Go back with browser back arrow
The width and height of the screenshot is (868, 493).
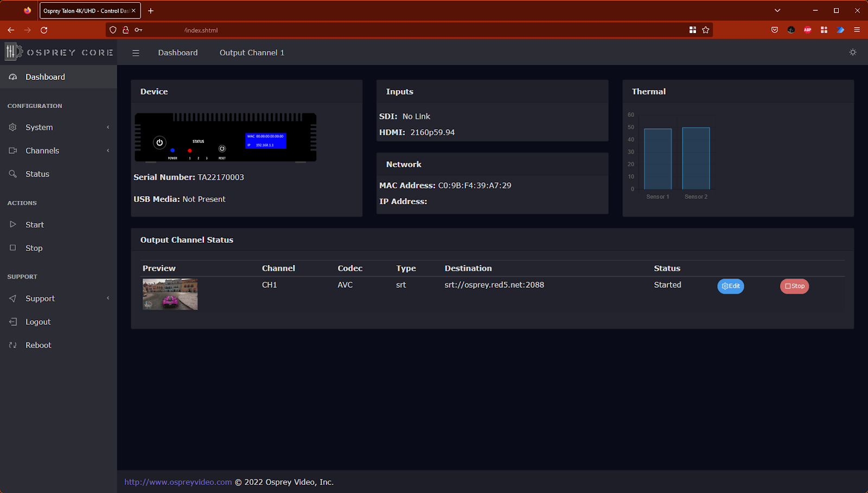[x=11, y=30]
